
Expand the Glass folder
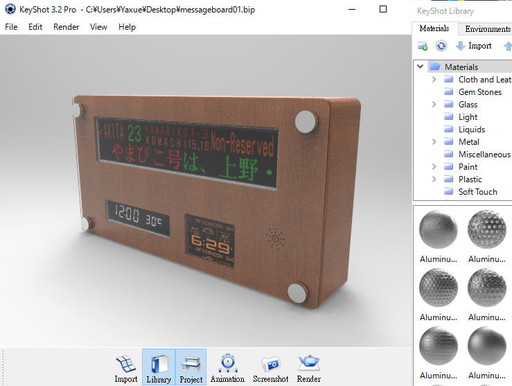coord(434,104)
